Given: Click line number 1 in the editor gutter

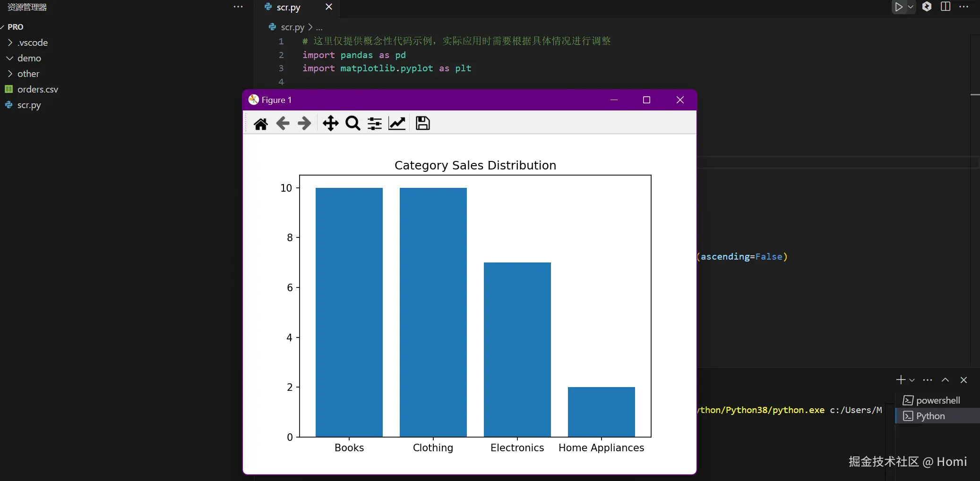Looking at the screenshot, I should click(281, 41).
